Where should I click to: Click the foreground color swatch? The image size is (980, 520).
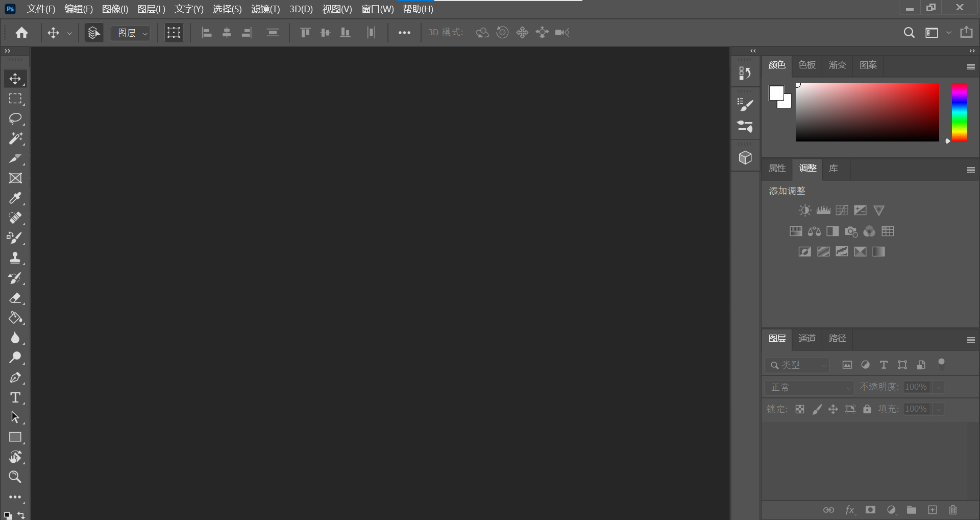coord(776,93)
